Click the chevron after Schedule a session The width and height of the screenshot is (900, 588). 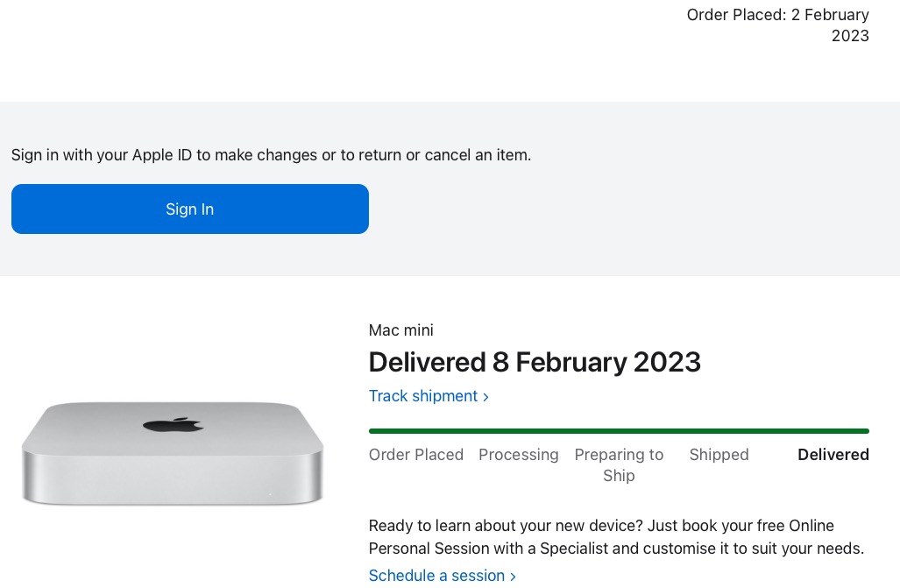point(513,577)
